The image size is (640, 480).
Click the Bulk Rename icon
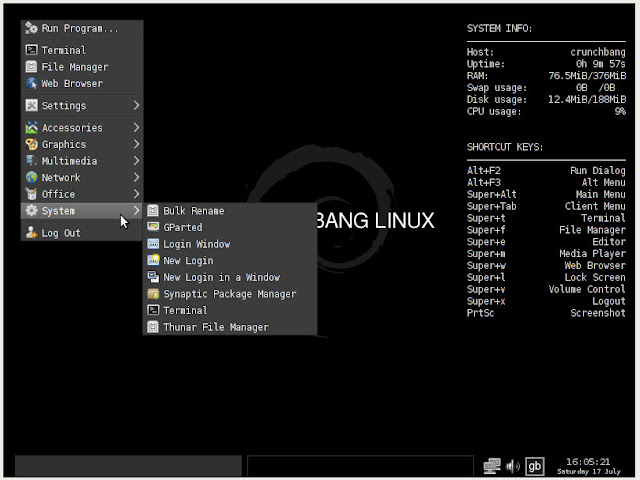pyautogui.click(x=153, y=211)
